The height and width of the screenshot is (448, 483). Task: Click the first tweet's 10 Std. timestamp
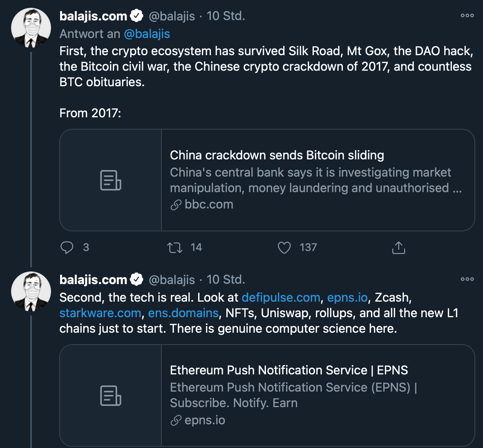[226, 16]
